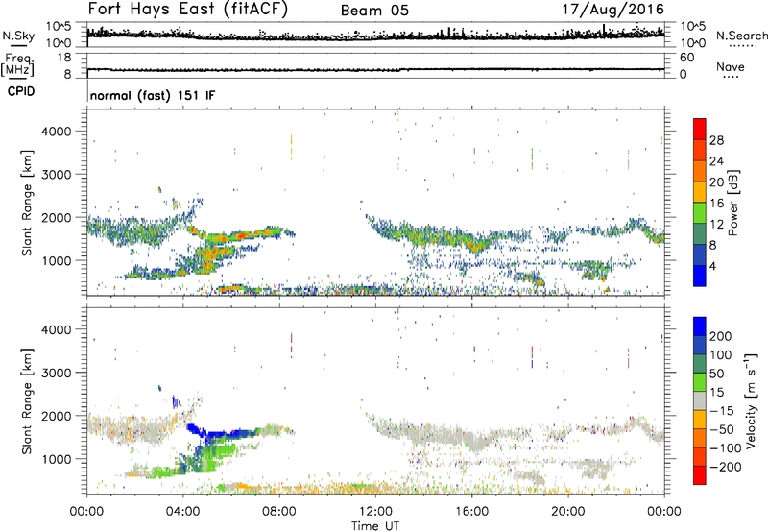
Task: Click the 'N.Search' legend label
Action: click(x=741, y=36)
